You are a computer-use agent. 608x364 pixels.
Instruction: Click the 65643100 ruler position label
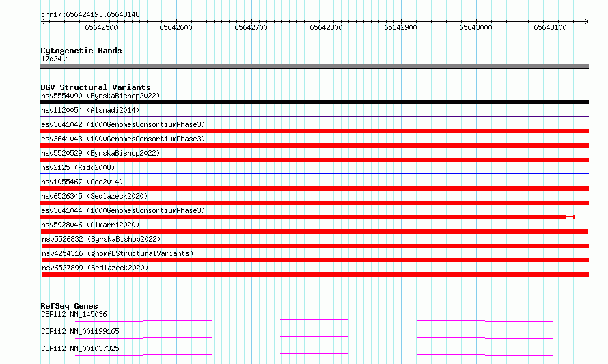point(550,27)
